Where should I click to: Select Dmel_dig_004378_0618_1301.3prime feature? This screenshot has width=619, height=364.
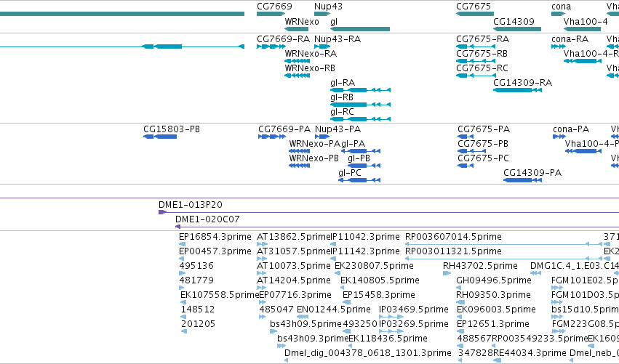(367, 353)
